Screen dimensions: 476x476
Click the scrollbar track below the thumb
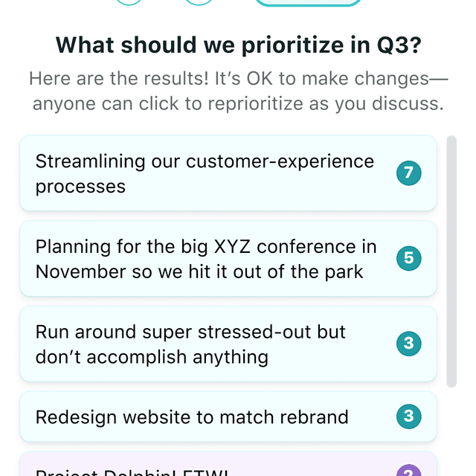tap(451, 431)
